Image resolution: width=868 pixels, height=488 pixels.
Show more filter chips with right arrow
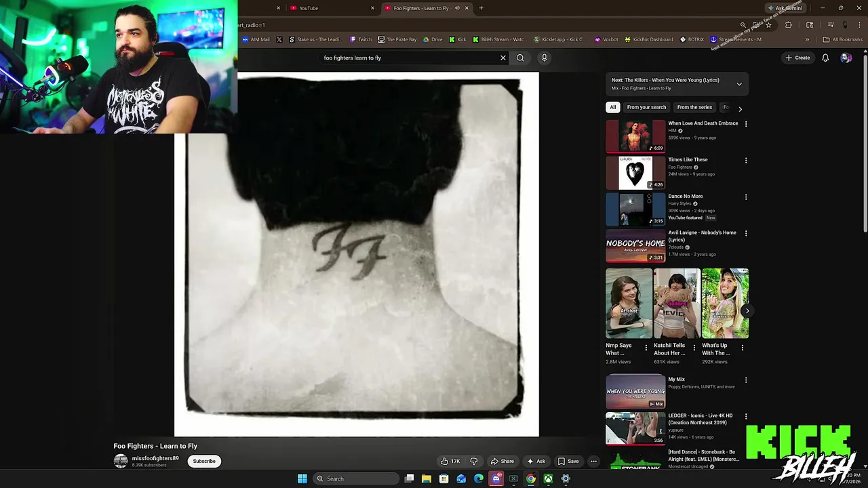coord(740,108)
